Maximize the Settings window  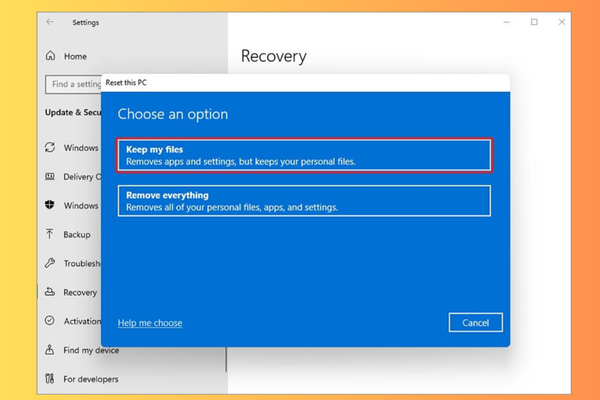(x=534, y=22)
